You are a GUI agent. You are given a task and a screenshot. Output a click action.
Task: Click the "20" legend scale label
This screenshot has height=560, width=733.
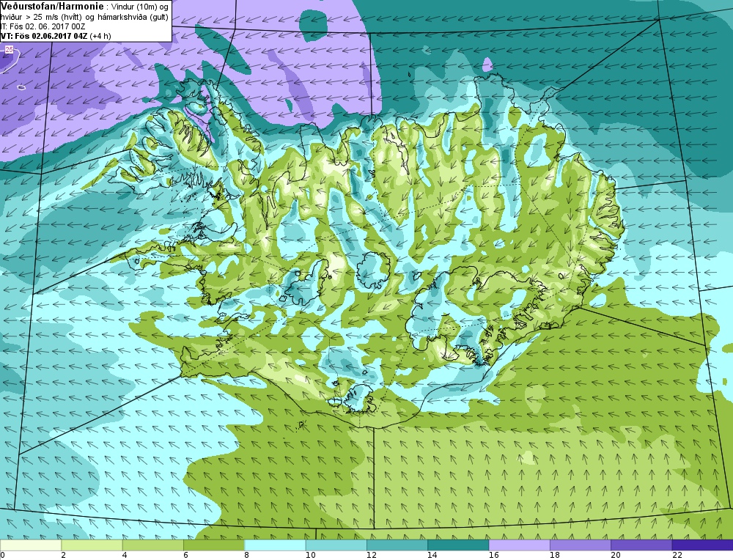616,556
